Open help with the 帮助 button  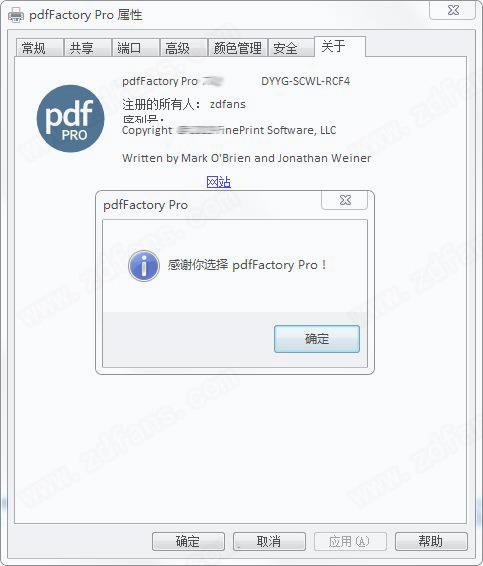(x=431, y=541)
